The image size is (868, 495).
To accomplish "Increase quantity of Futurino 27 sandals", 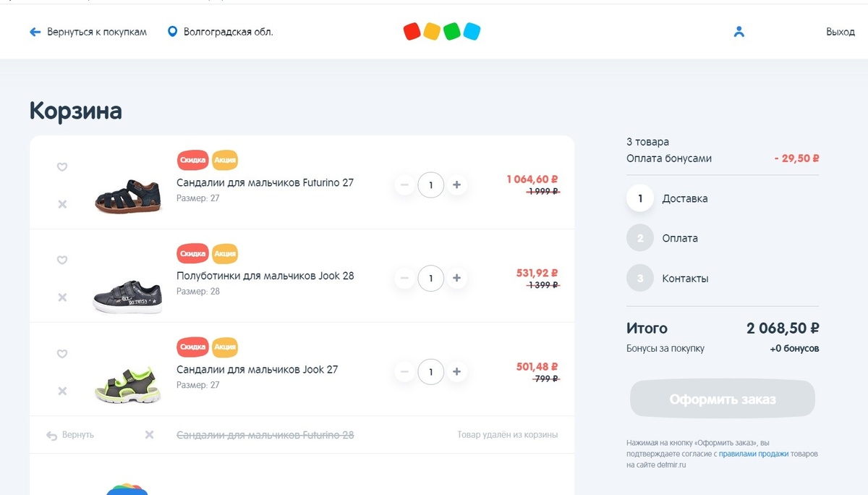I will tap(456, 185).
